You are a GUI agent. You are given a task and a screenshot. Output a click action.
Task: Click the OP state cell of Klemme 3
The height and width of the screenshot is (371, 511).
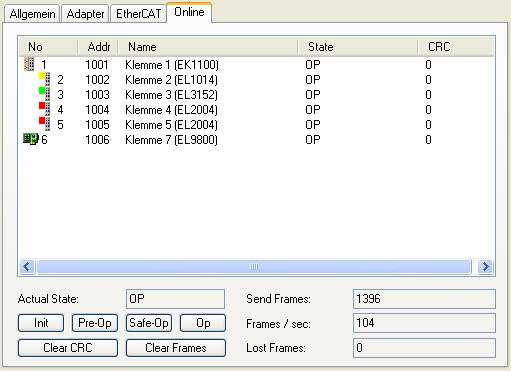click(x=313, y=95)
